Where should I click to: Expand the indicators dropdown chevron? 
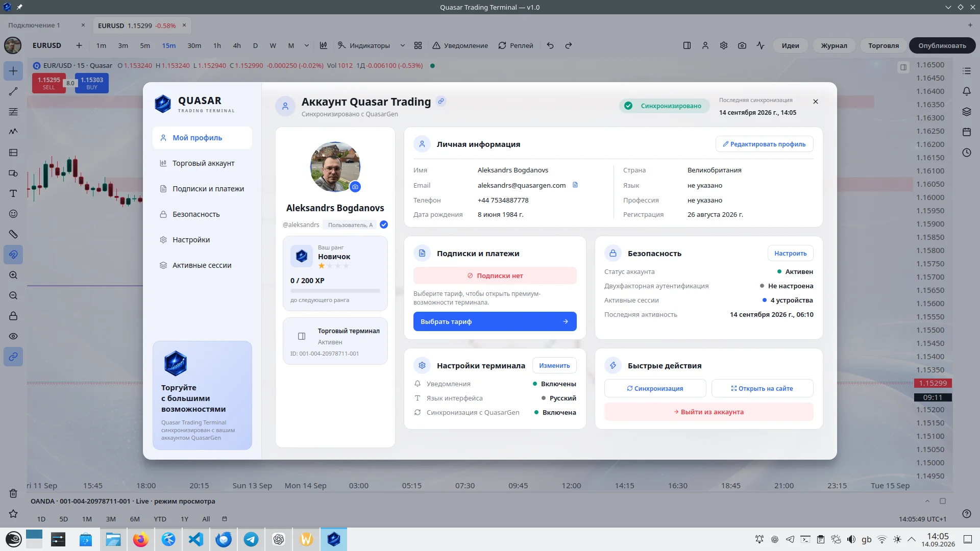(403, 45)
